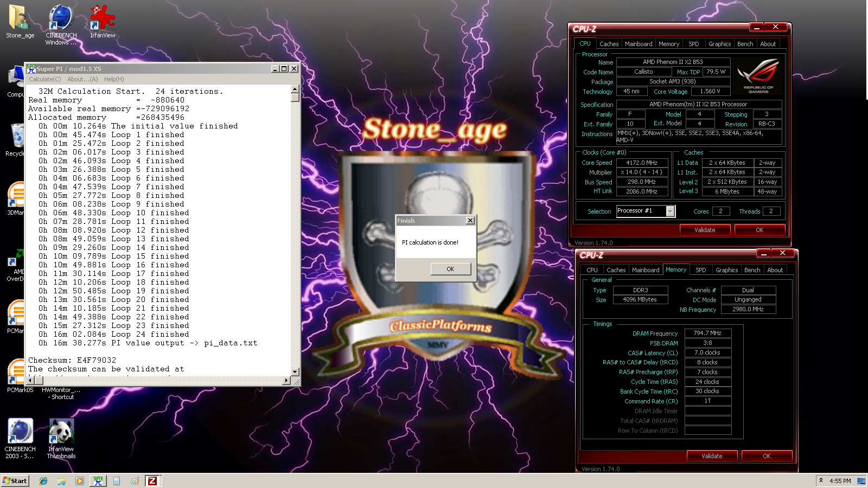Open the Calculator taskbar icon
The height and width of the screenshot is (488, 868).
(x=116, y=481)
